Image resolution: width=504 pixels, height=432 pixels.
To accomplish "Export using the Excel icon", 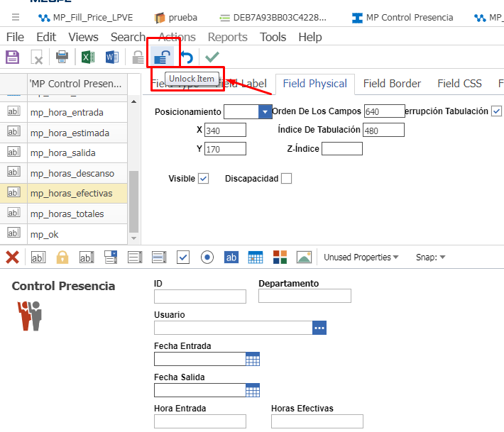I will 87,57.
